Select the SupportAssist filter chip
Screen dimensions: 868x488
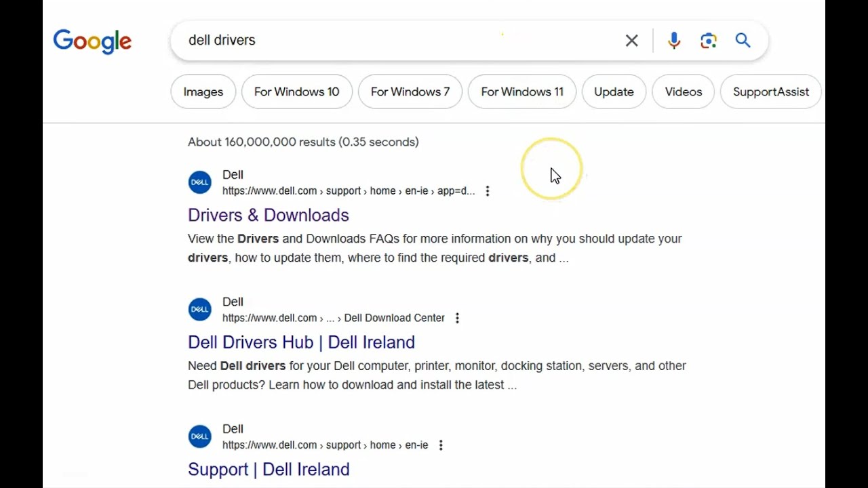click(771, 91)
